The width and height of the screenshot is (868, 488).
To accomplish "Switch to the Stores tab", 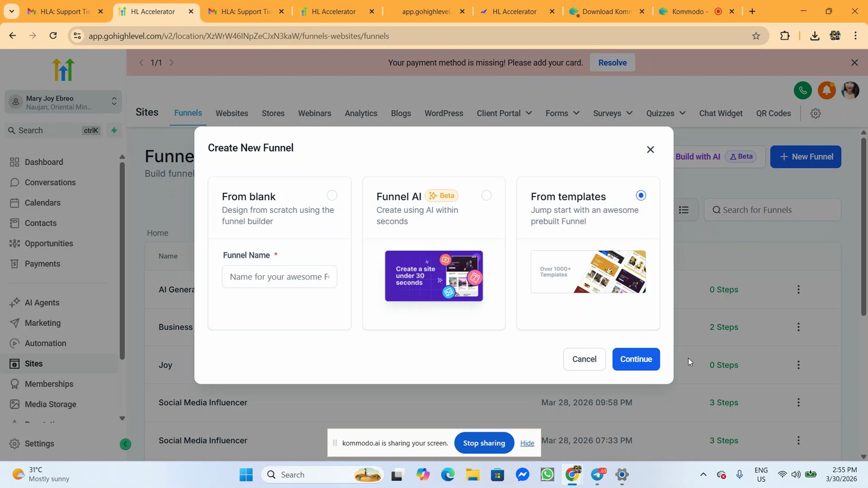I will point(273,113).
